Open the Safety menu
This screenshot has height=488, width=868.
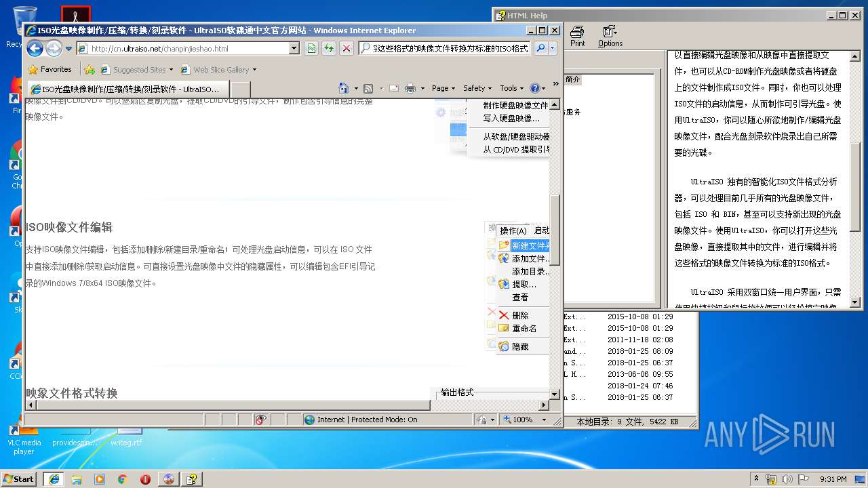coord(477,88)
